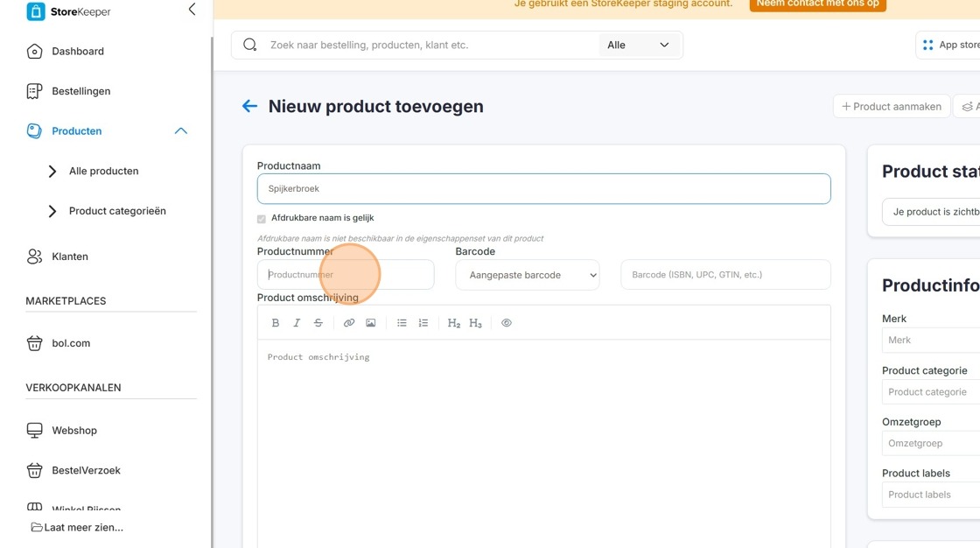
Task: Click the Alle producten label
Action: pyautogui.click(x=104, y=172)
